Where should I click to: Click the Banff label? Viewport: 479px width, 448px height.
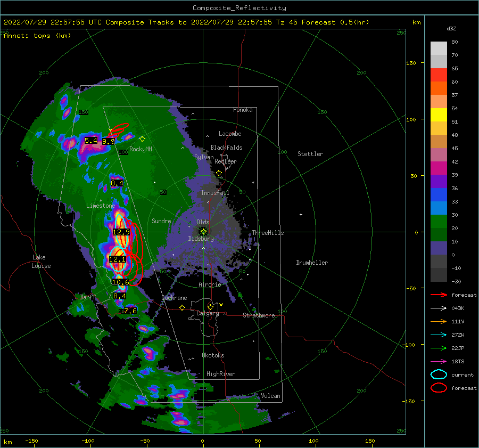point(88,297)
